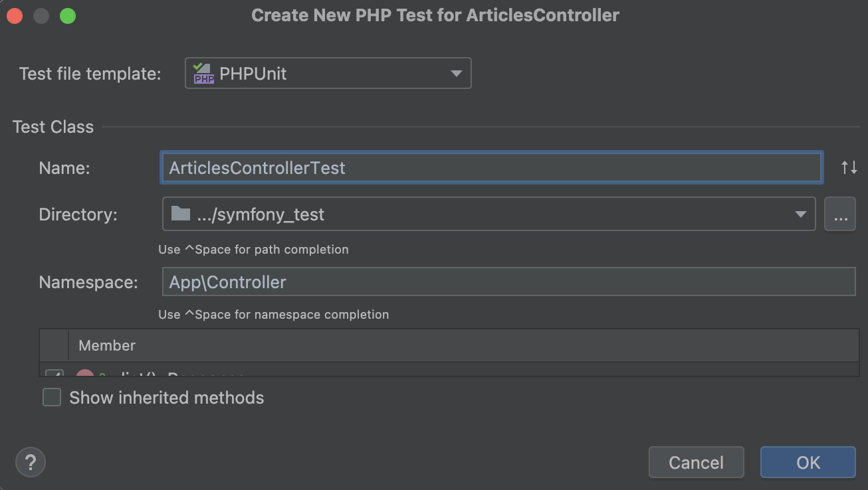Expand the Directory dropdown arrow
The width and height of the screenshot is (868, 490).
[x=800, y=214]
